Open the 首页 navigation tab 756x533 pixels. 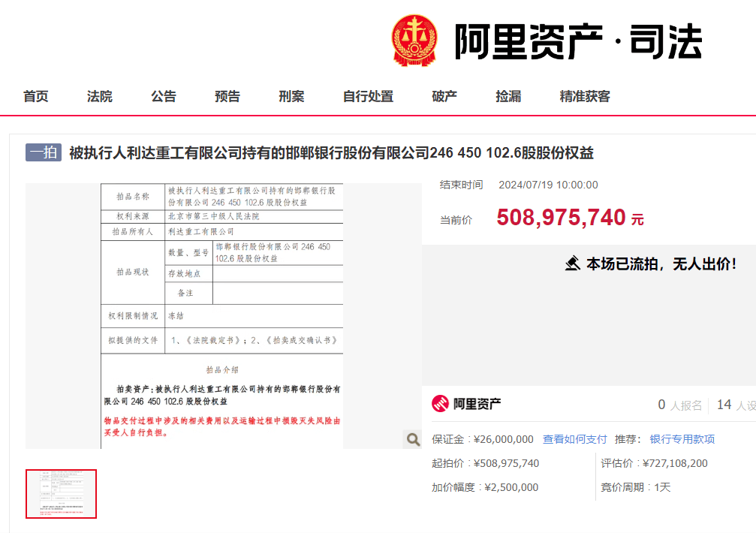36,96
